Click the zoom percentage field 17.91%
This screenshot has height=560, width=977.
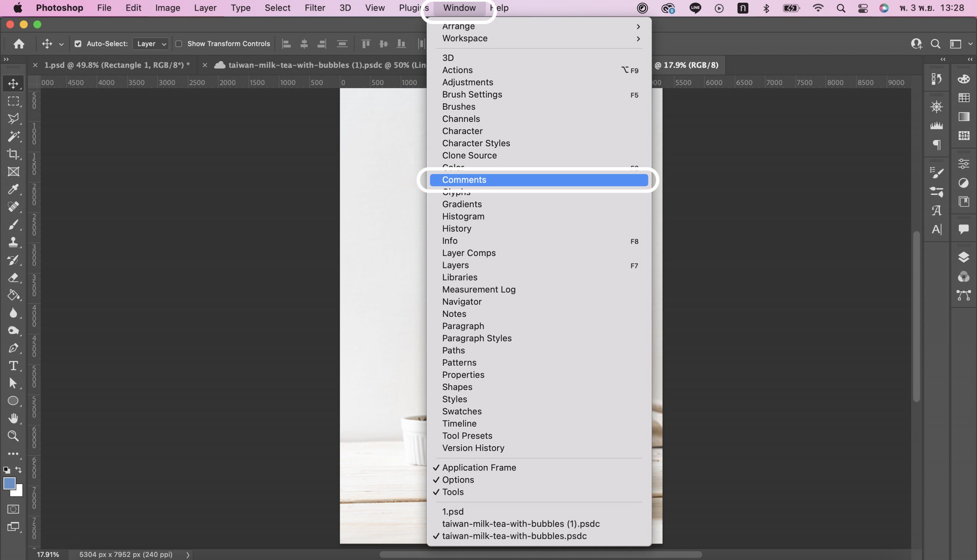pos(48,554)
